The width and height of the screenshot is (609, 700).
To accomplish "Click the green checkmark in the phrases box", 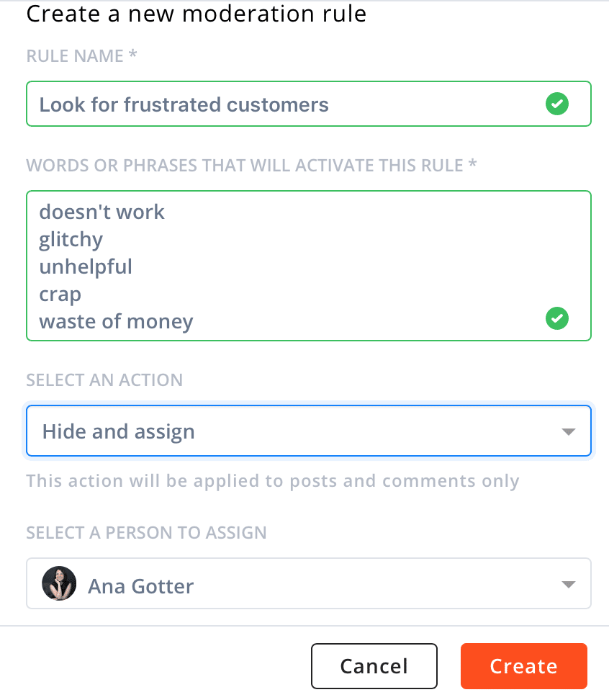I will tap(556, 318).
